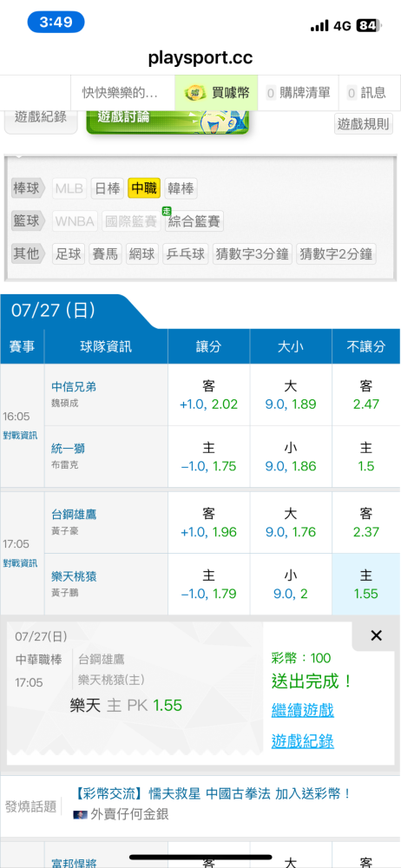The height and width of the screenshot is (868, 401).
Task: Open 猜數字3分鐘 game
Action: click(252, 254)
